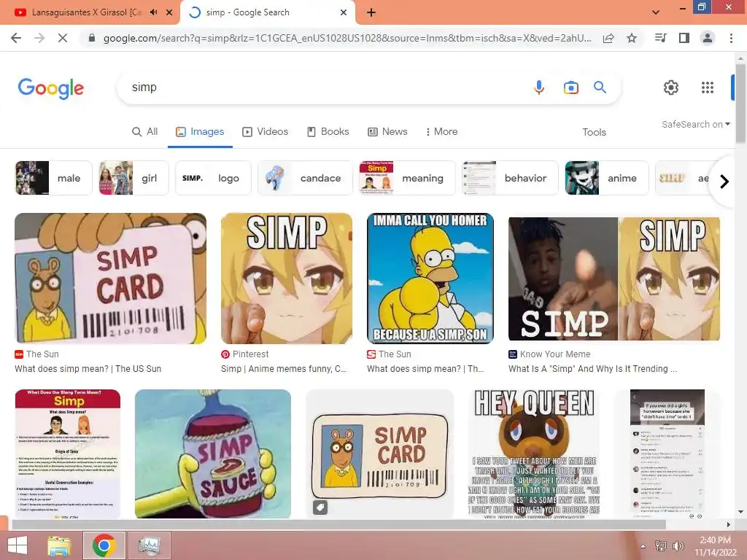Filter images by the meaning chip
This screenshot has width=747, height=560.
click(x=407, y=178)
